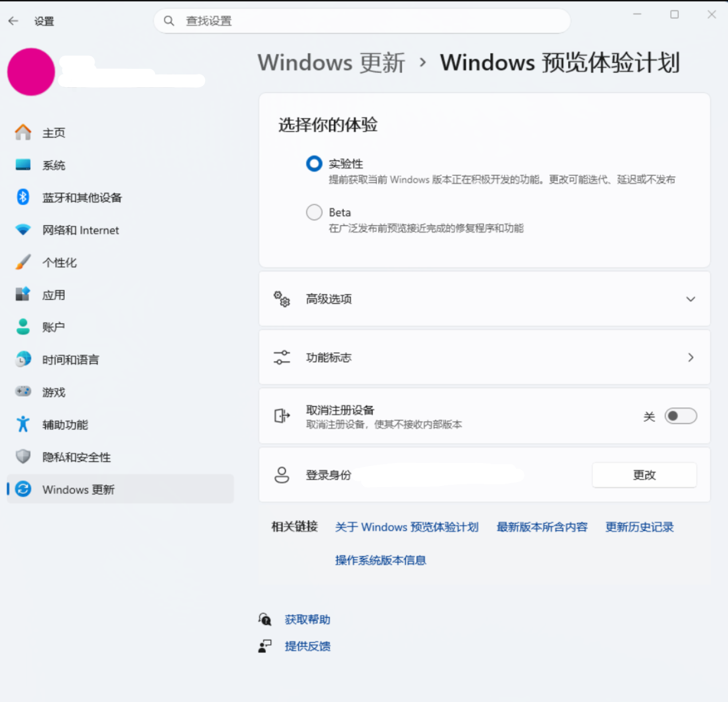Image resolution: width=728 pixels, height=702 pixels.
Task: Open 网络和 Internet settings
Action: pyautogui.click(x=120, y=230)
